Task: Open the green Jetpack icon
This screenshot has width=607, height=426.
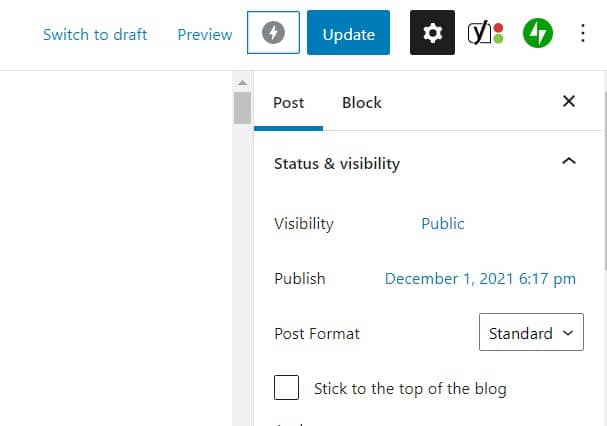Action: coord(538,33)
